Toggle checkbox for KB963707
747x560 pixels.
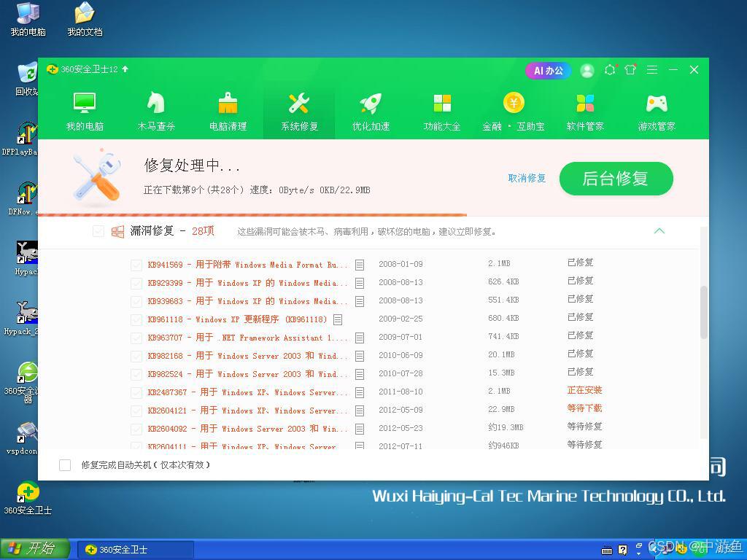click(136, 338)
